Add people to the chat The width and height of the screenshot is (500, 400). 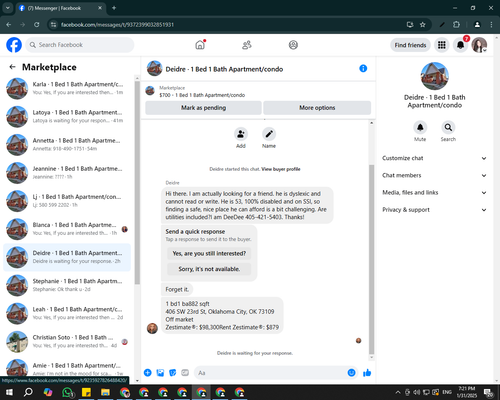(x=241, y=134)
